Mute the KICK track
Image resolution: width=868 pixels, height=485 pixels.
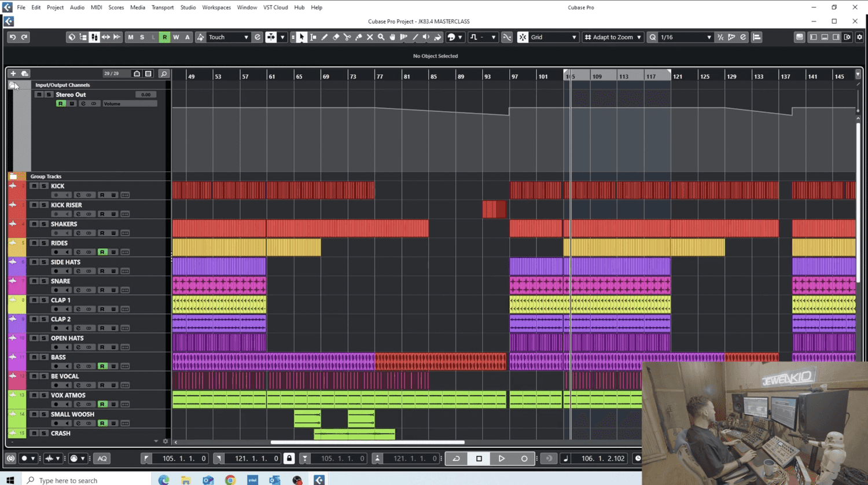(34, 186)
